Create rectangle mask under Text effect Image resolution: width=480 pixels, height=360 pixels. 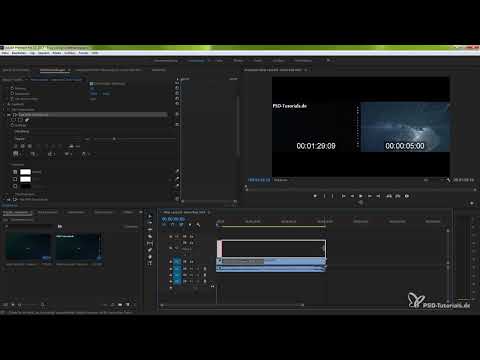[x=21, y=120]
